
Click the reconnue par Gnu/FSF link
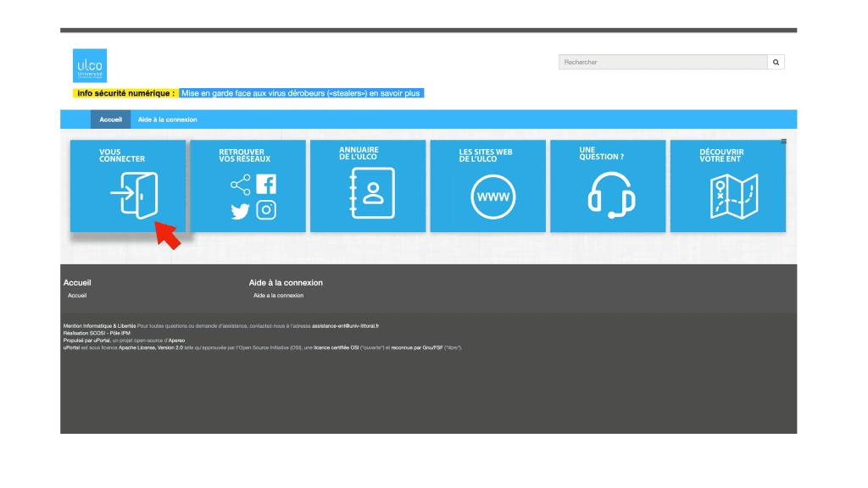click(417, 348)
